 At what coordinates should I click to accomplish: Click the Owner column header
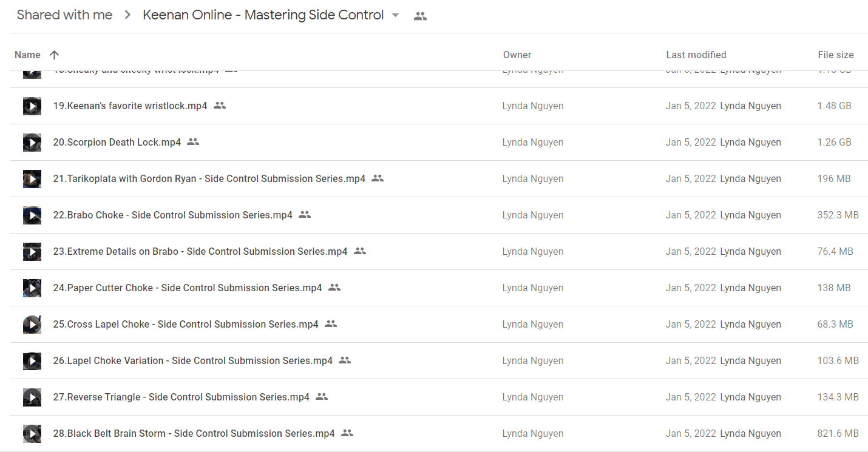[x=517, y=55]
